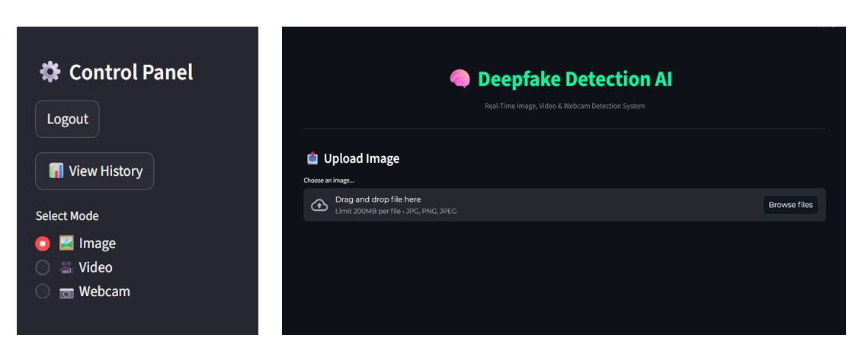Select the Webcam mode radio button

click(x=43, y=292)
